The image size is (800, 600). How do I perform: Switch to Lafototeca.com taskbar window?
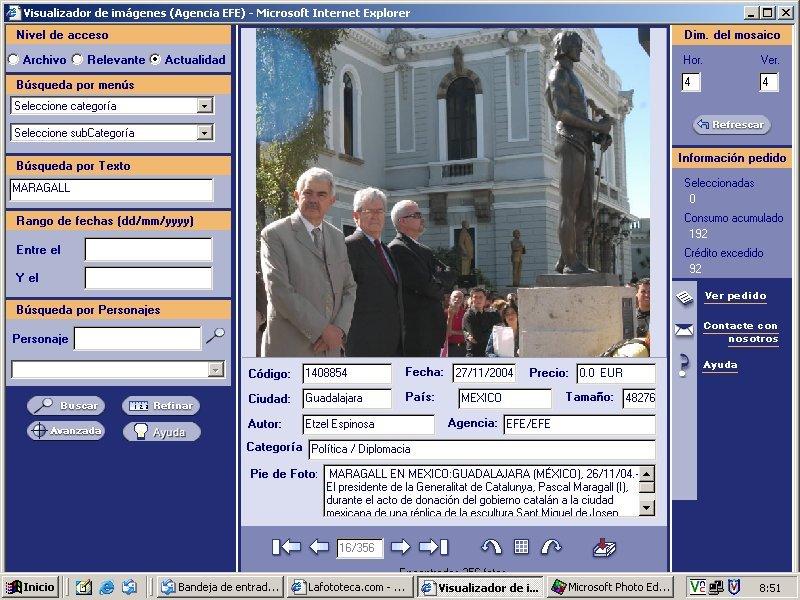[x=350, y=587]
